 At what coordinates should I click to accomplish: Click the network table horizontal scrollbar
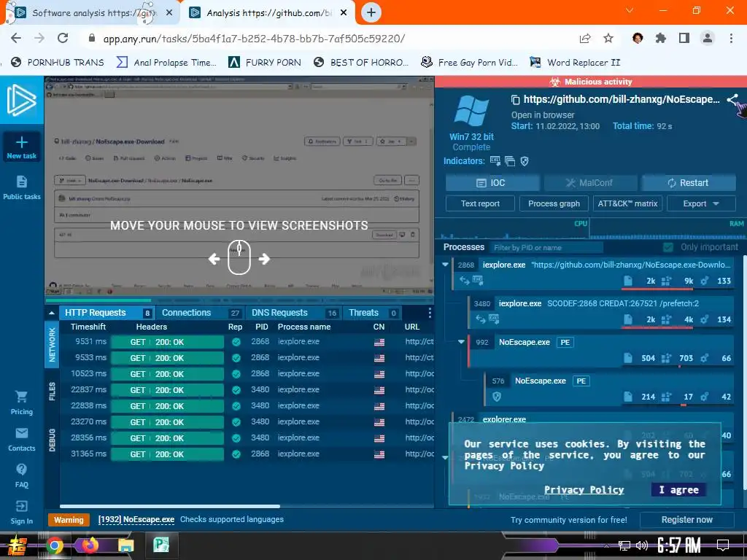(x=169, y=506)
